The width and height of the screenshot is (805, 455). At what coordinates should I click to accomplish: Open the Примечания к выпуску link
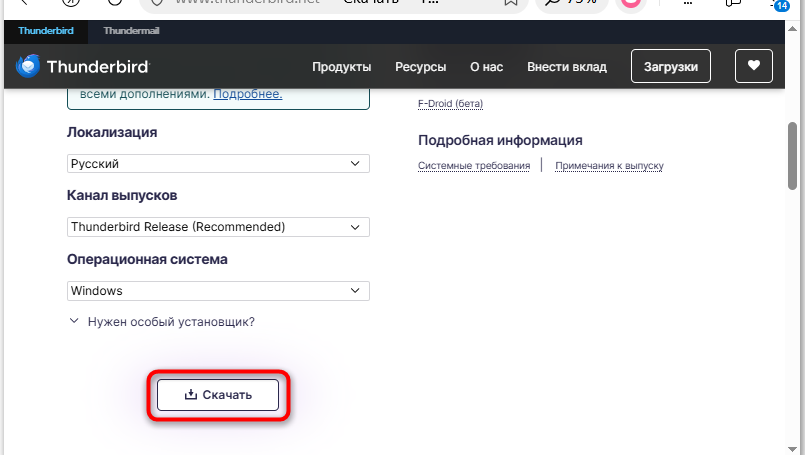tap(609, 166)
